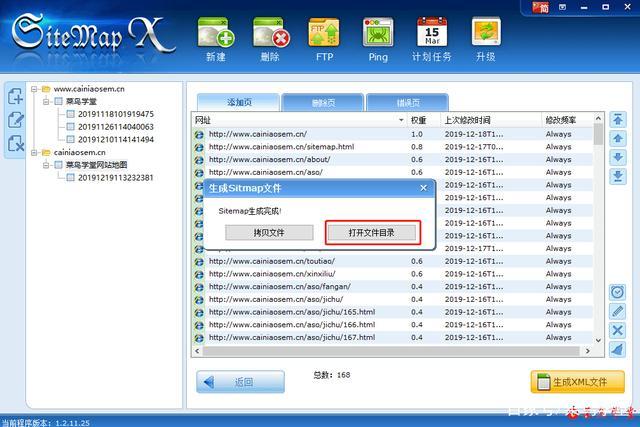
Task: Open the FTP upload tool
Action: 324,39
